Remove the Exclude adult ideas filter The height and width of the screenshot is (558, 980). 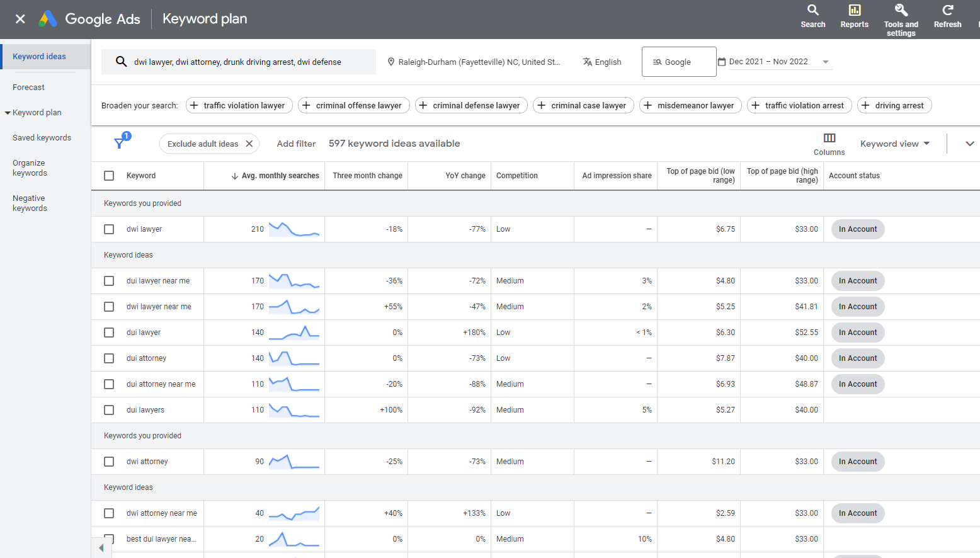[x=249, y=144]
